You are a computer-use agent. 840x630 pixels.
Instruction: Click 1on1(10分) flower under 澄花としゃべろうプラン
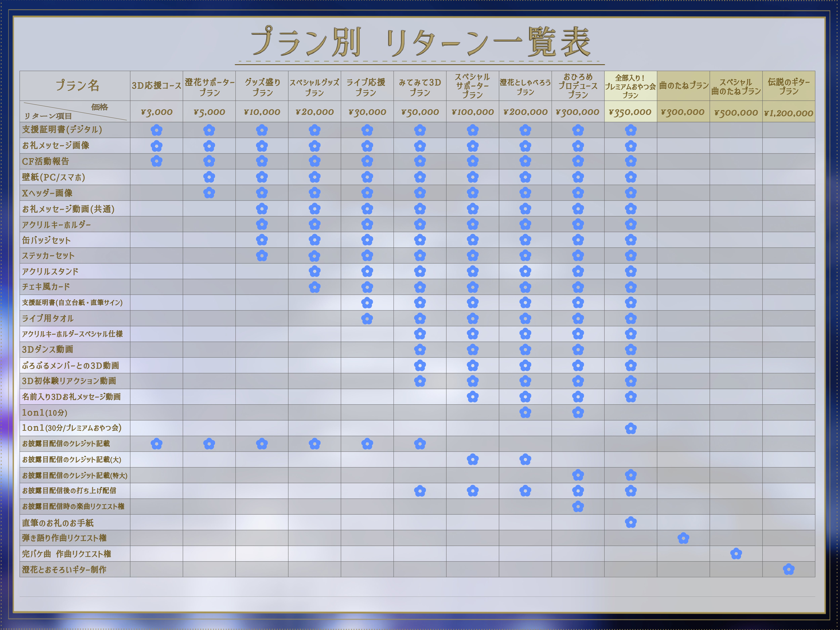coord(525,412)
